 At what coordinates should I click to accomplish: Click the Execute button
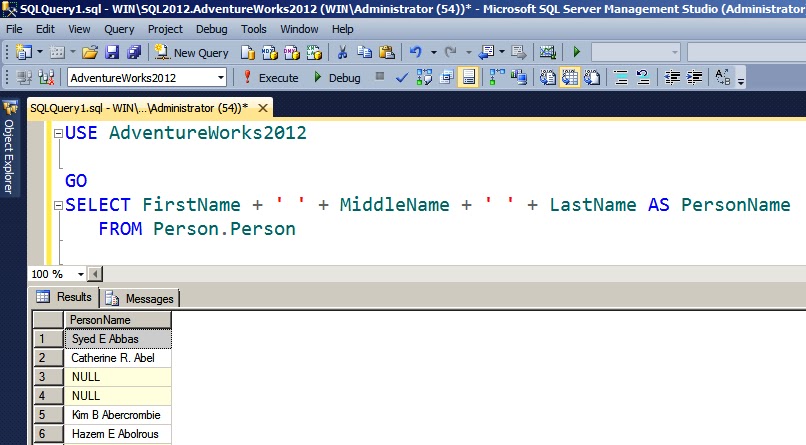(x=270, y=78)
